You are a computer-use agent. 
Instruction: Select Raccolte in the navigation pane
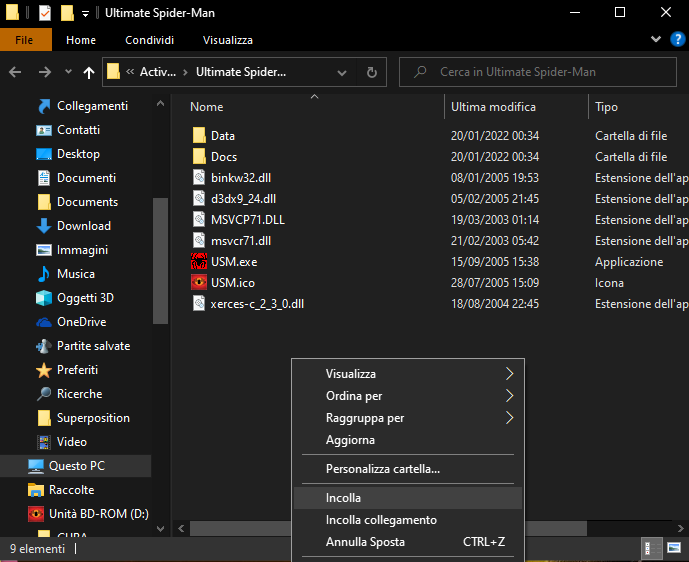point(76,490)
